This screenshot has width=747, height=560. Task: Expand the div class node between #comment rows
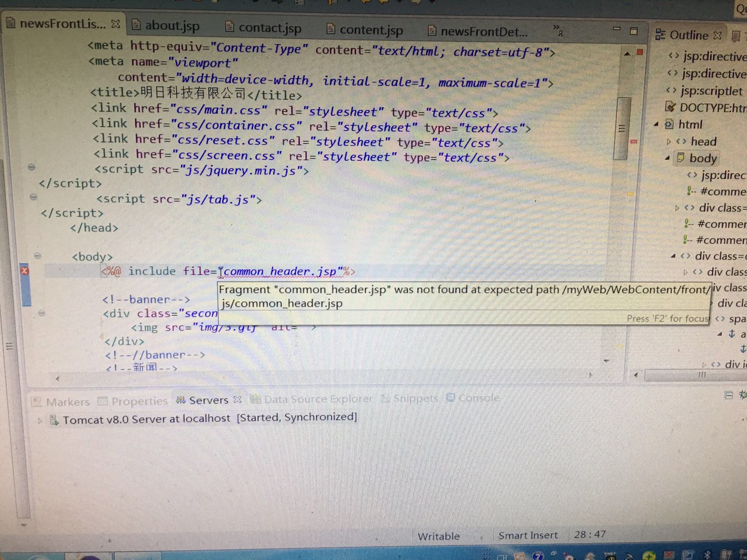[x=677, y=208]
